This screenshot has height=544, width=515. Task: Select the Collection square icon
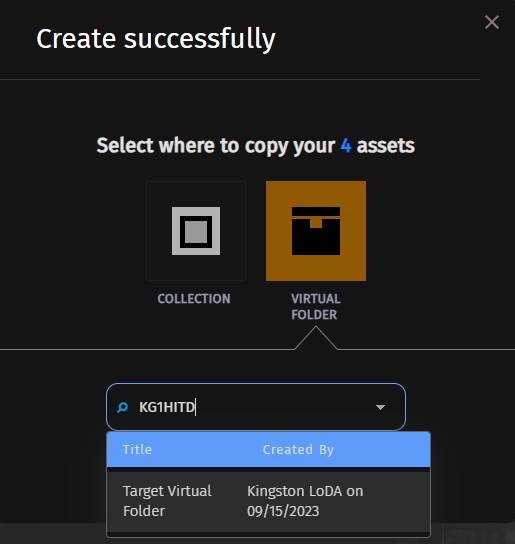(196, 231)
